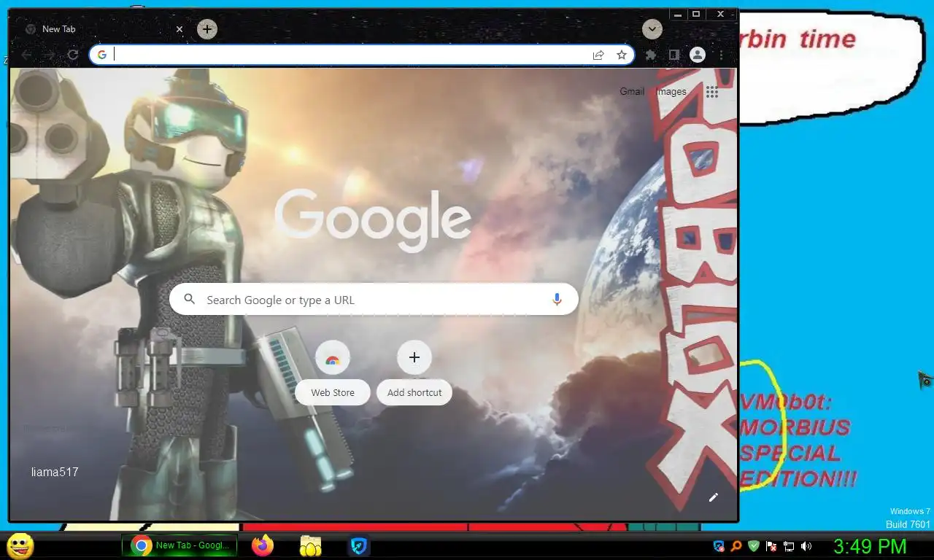The height and width of the screenshot is (560, 934).
Task: Click the blue shield tray icon
Action: point(719,545)
